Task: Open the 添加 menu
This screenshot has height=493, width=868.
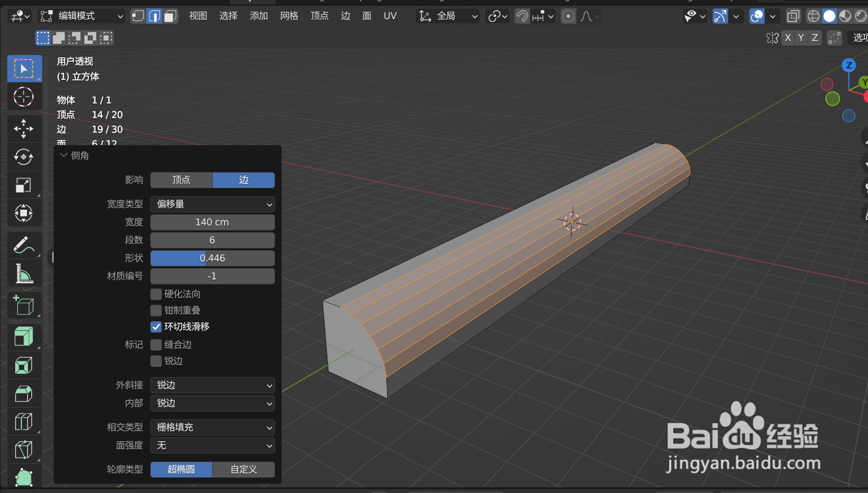Action: 259,16
